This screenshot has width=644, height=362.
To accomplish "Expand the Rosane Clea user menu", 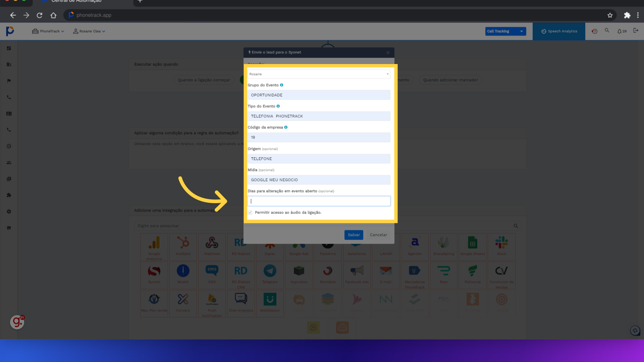I will [89, 31].
